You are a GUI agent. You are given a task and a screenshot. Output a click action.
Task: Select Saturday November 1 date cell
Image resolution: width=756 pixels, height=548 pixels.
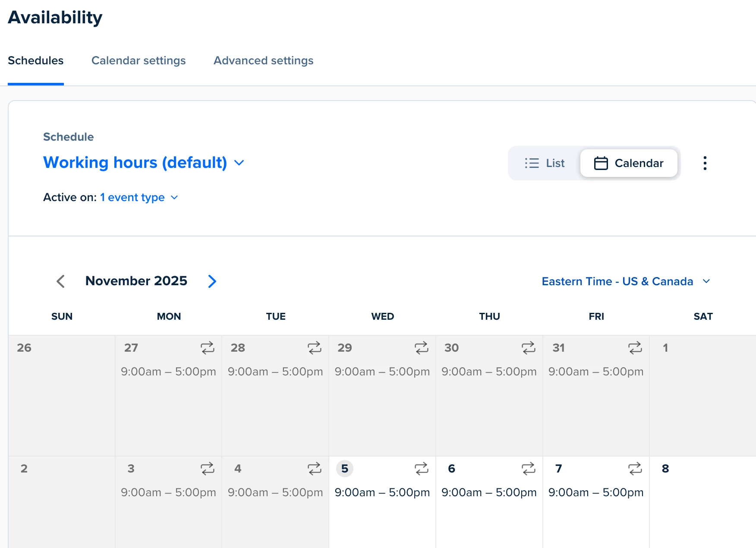pos(703,396)
